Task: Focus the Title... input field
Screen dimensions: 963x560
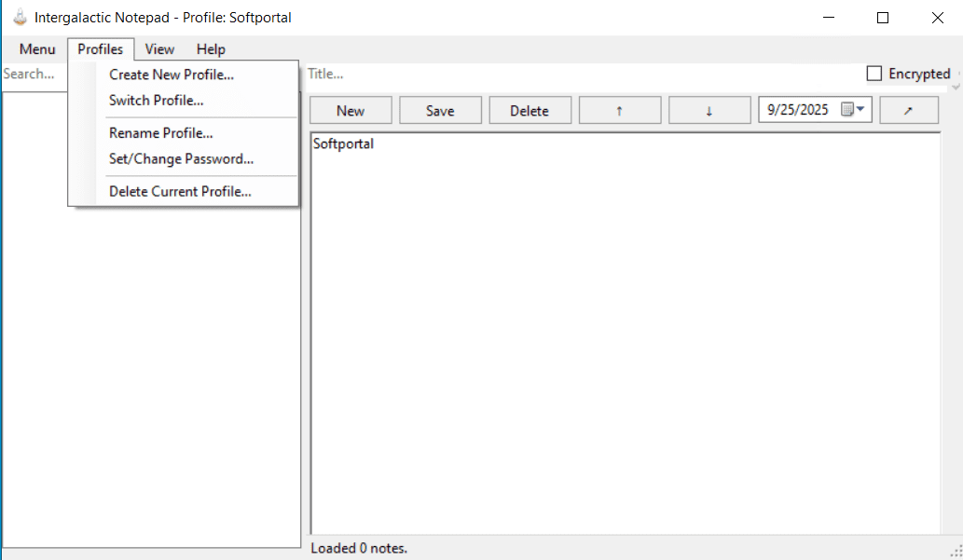Action: click(584, 74)
